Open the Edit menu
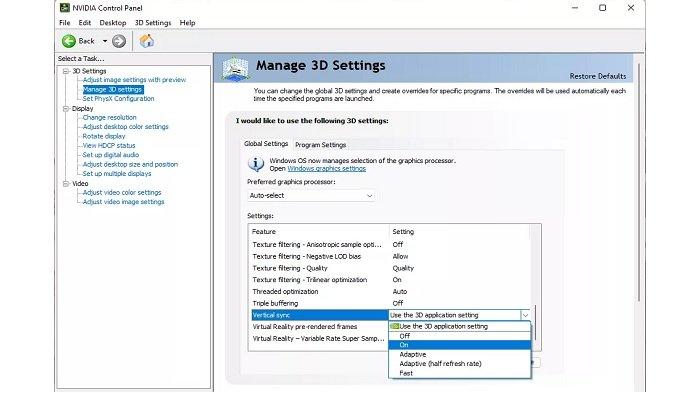700x393 pixels. point(84,23)
